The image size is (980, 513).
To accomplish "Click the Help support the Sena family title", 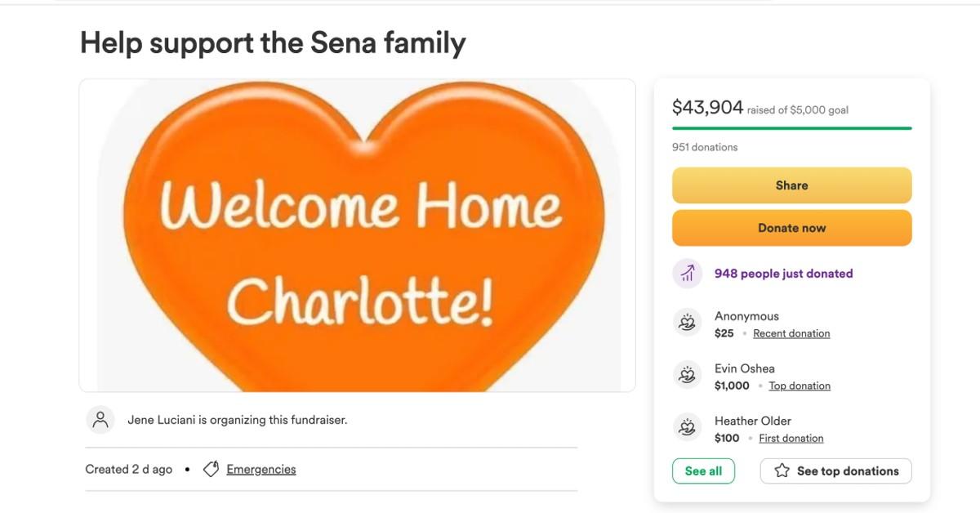I will 272,43.
